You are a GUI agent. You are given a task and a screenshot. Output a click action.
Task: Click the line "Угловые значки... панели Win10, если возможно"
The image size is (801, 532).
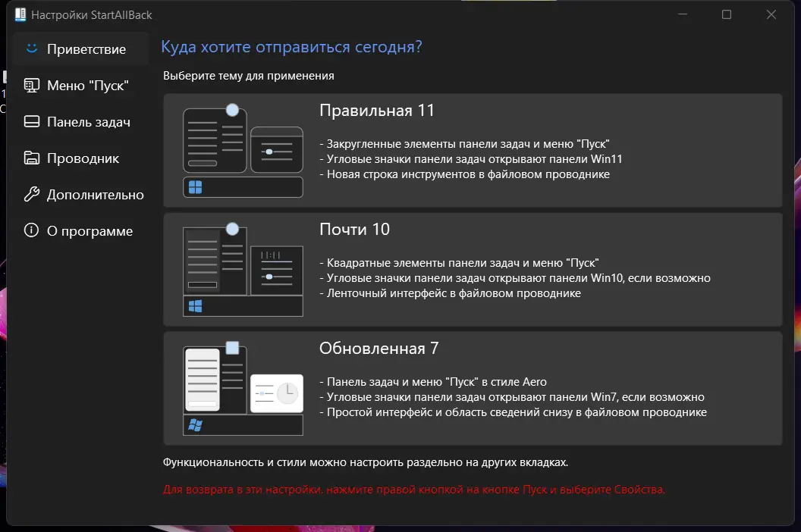pyautogui.click(x=515, y=278)
